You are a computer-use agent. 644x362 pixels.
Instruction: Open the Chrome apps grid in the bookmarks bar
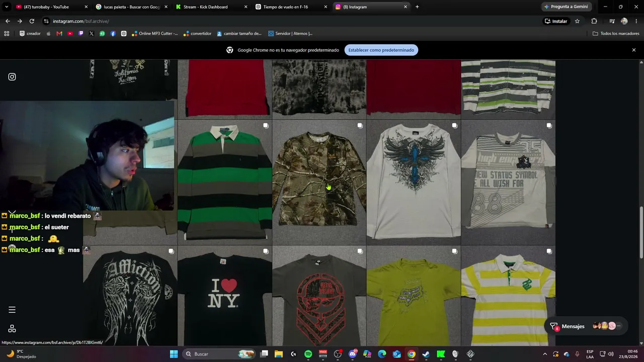tap(7, 34)
